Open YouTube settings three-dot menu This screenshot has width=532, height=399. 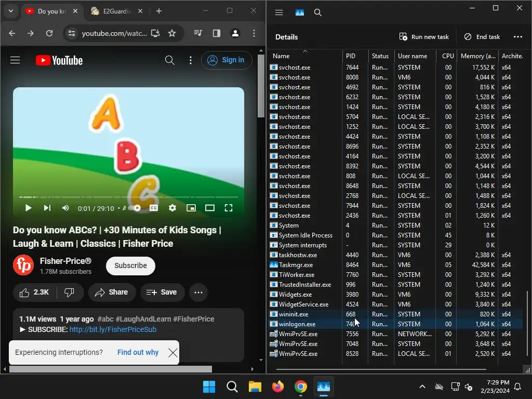[x=191, y=60]
